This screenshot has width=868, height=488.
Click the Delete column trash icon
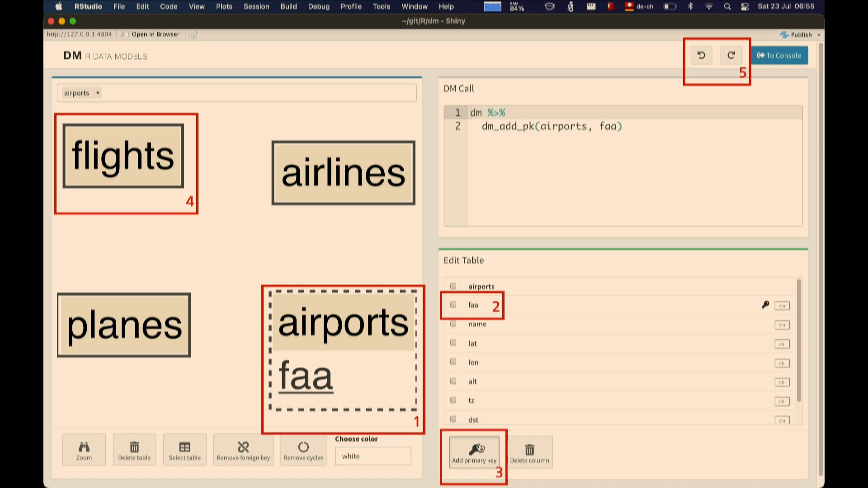click(x=529, y=450)
